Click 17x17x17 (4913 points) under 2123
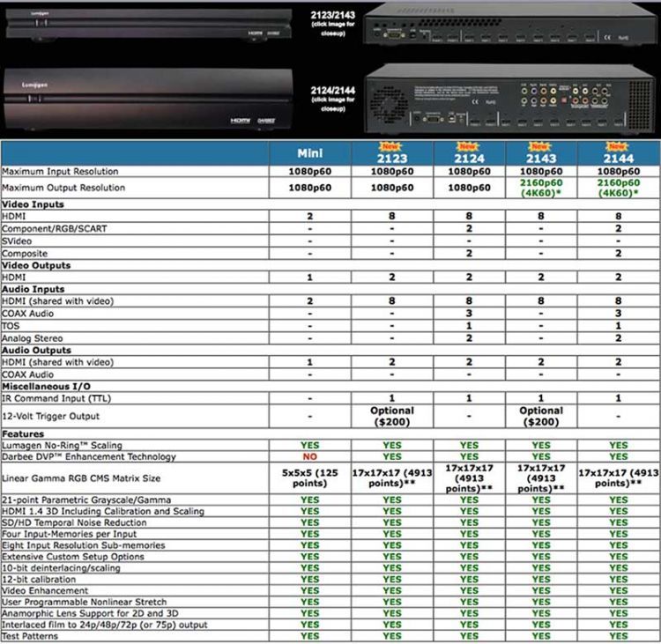 tap(392, 478)
